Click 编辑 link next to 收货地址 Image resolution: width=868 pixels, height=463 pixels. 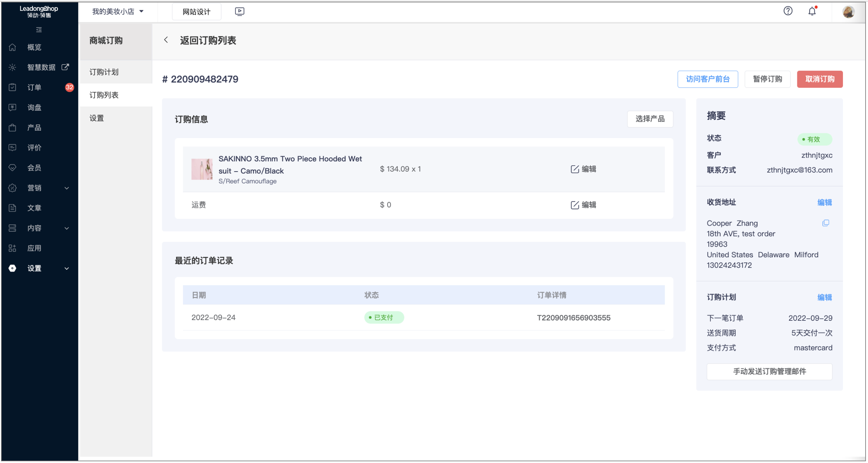pyautogui.click(x=824, y=203)
